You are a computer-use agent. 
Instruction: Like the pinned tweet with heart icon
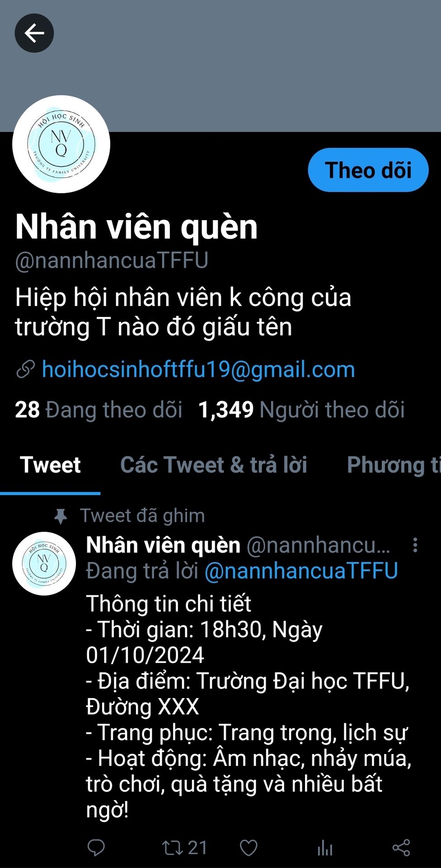click(249, 848)
